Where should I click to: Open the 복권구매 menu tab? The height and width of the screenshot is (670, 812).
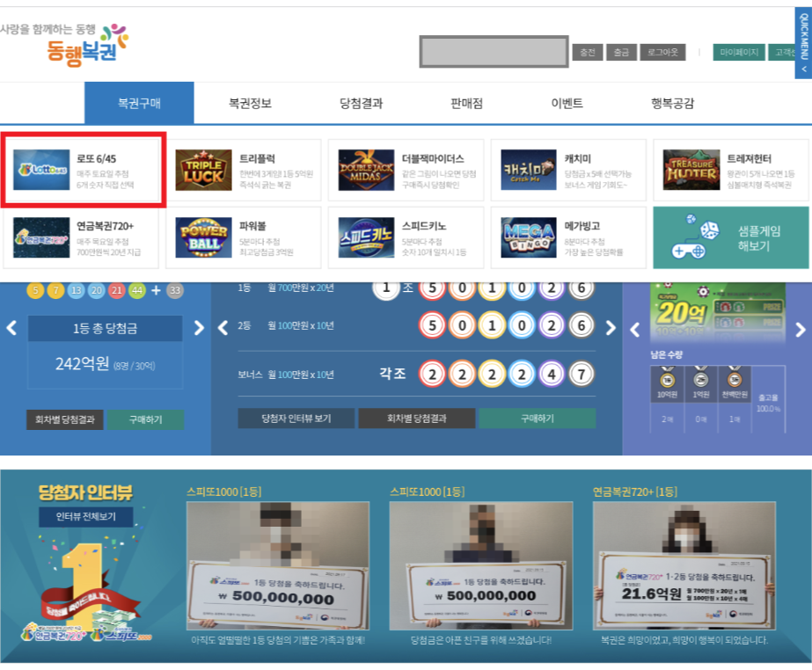(x=139, y=103)
